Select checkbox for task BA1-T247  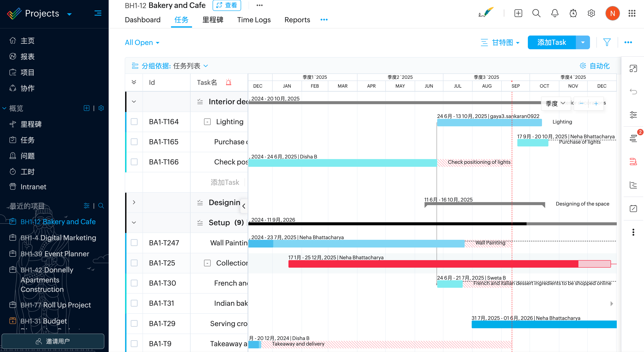tap(134, 243)
